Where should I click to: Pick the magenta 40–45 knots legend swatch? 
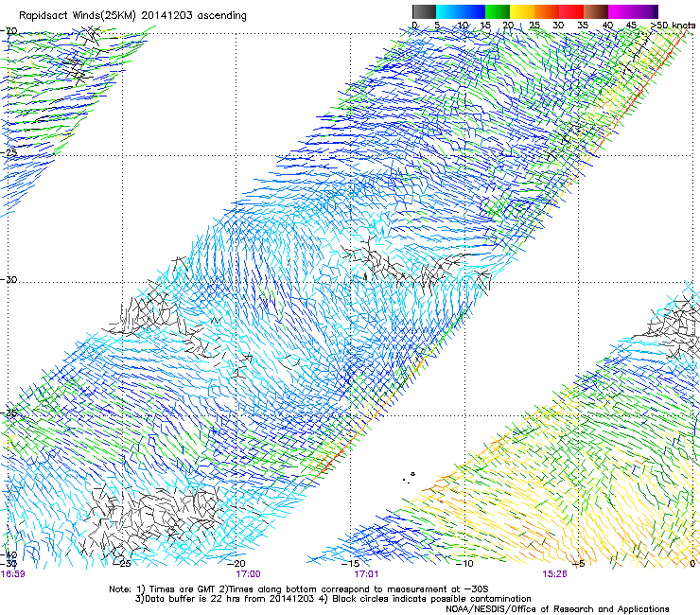tap(621, 11)
